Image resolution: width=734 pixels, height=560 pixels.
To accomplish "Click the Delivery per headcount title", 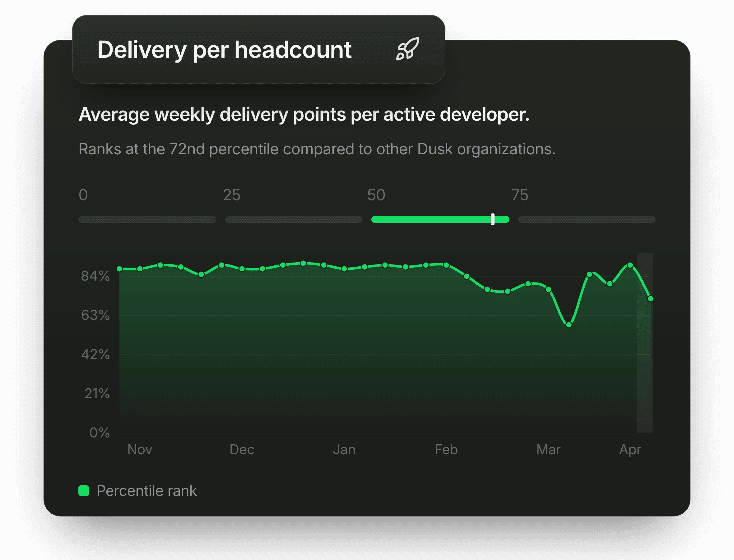I will point(224,50).
